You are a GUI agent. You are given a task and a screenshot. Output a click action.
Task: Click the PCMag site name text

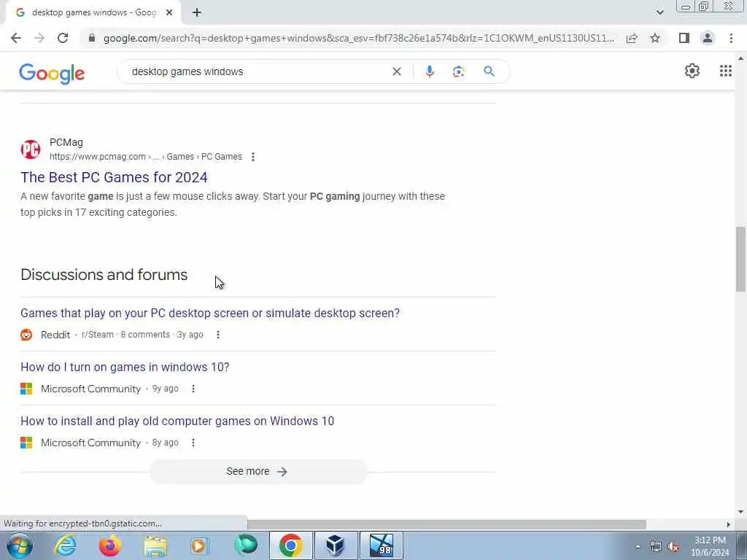click(66, 142)
